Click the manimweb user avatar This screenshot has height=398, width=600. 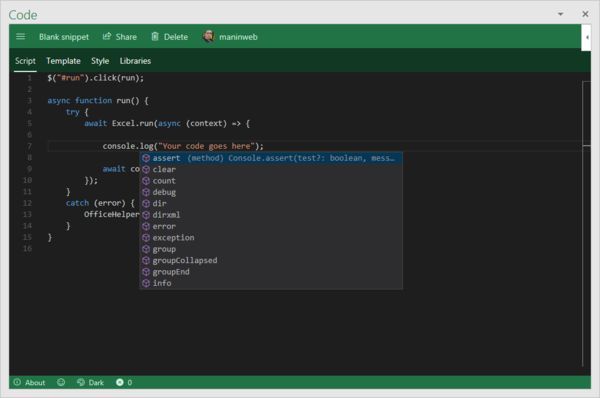209,36
